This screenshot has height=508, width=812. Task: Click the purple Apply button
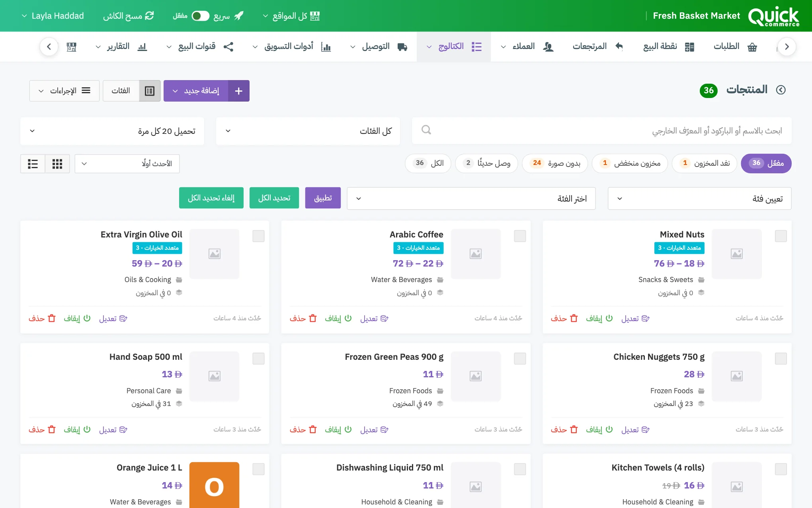(323, 198)
